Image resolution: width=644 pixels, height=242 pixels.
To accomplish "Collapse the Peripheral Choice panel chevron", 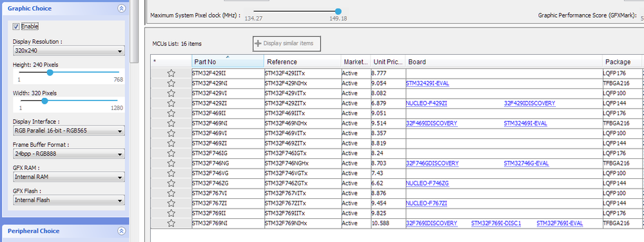I will (x=121, y=231).
